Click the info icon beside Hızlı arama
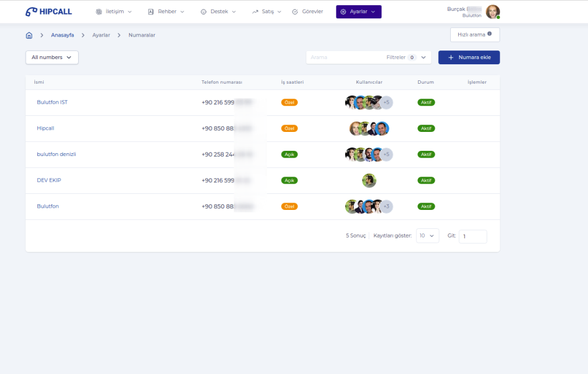 [x=489, y=34]
